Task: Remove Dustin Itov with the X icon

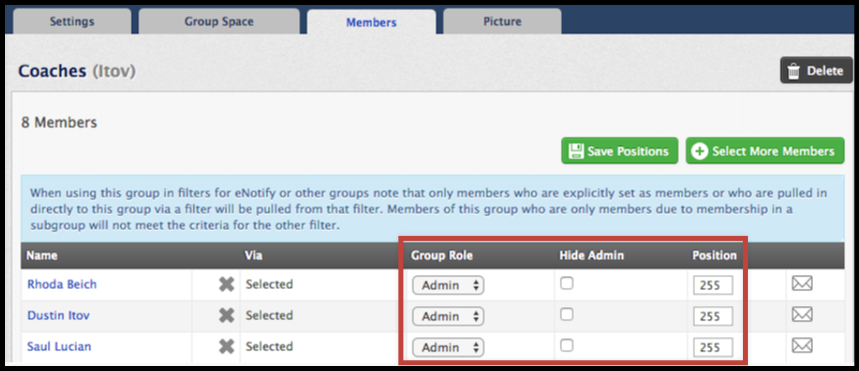Action: [226, 315]
